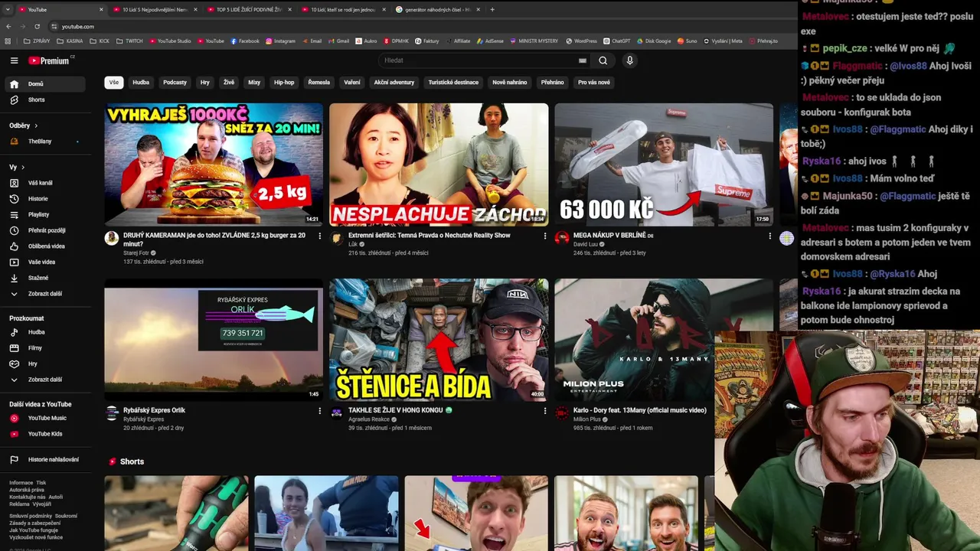Open the Agraelus Reakce channel link

click(x=369, y=419)
